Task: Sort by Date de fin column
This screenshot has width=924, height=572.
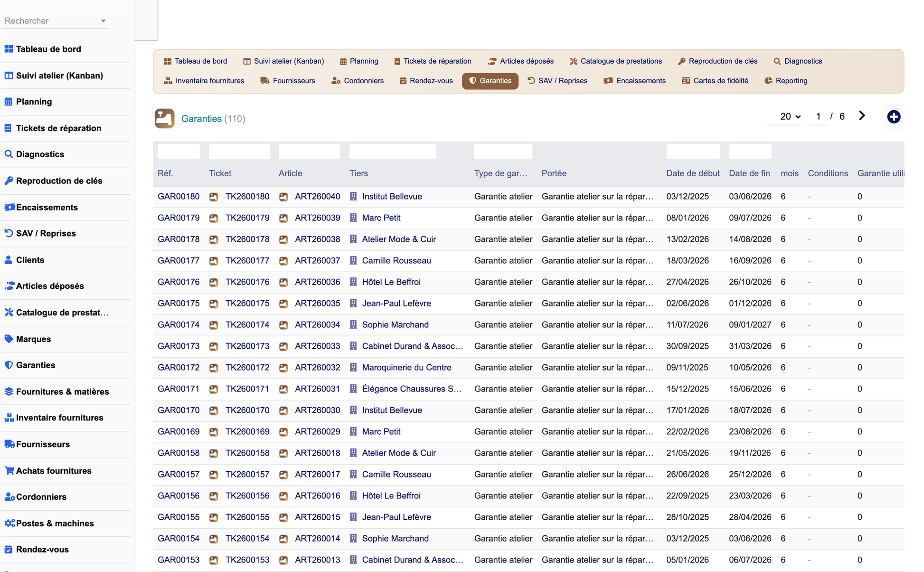Action: pyautogui.click(x=749, y=173)
